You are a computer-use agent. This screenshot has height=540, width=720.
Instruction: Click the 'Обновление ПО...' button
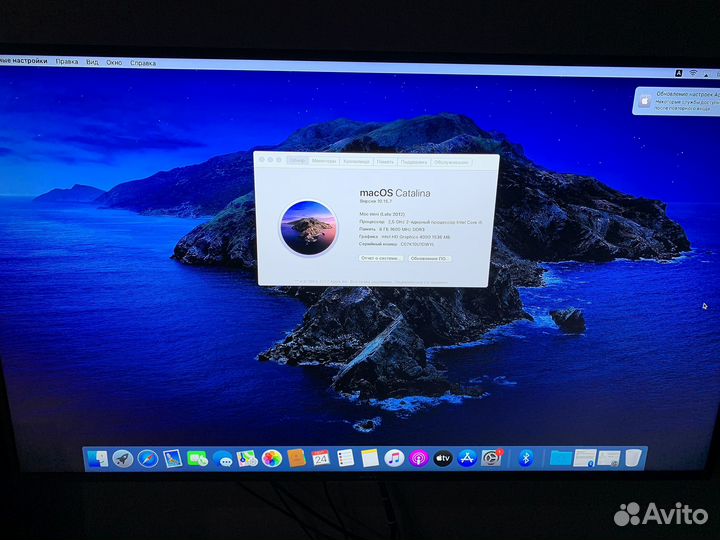(429, 259)
